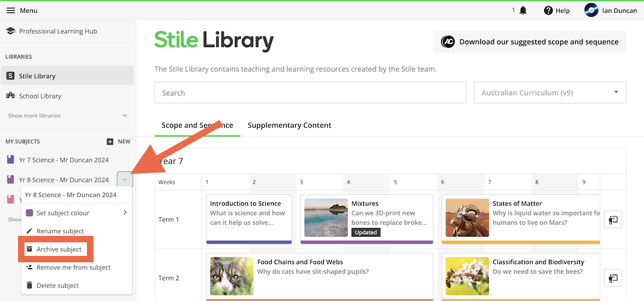Open the Mixtures unit thumbnail
The width and height of the screenshot is (644, 301).
[x=326, y=218]
